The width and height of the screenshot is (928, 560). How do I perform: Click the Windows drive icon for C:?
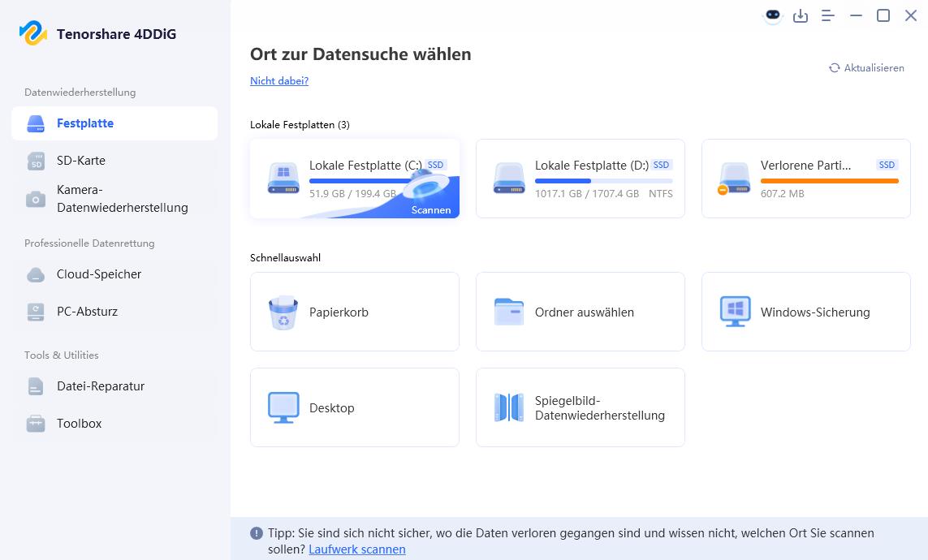coord(283,178)
